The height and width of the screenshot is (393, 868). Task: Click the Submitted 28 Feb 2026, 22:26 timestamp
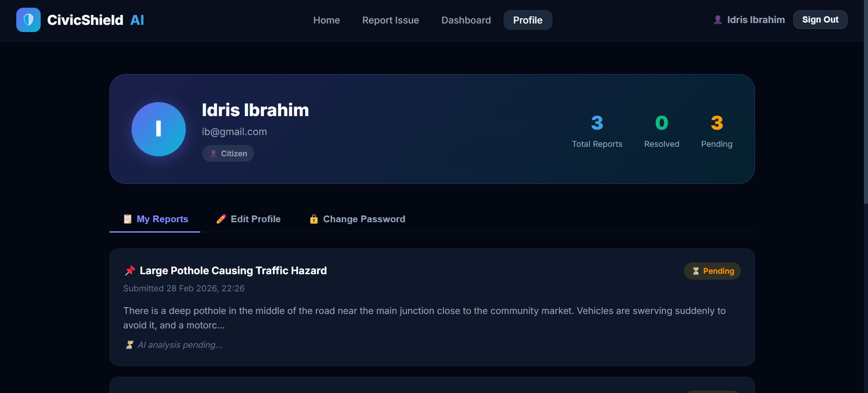pos(184,288)
